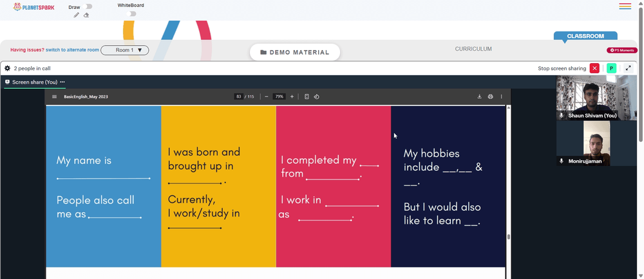Image resolution: width=644 pixels, height=279 pixels.
Task: Click the browser page scrollbar thumb
Action: [x=641, y=75]
